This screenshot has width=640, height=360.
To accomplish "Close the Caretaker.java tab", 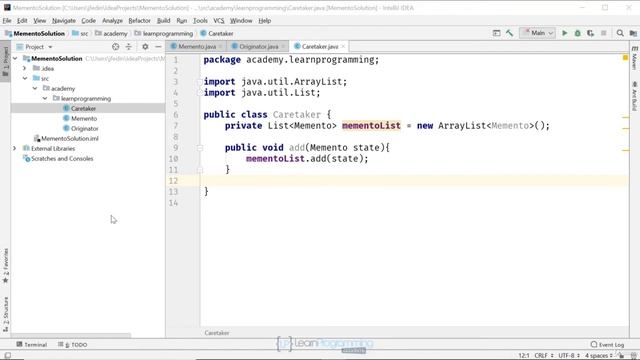I will tap(343, 47).
